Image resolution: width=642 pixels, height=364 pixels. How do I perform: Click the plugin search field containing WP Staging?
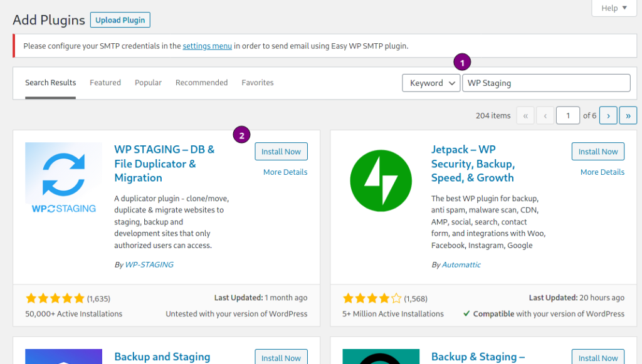coord(546,83)
